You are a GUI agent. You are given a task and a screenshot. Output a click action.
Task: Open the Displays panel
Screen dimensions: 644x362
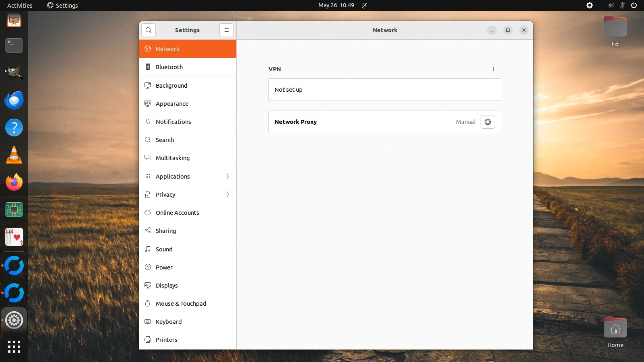[x=167, y=286]
